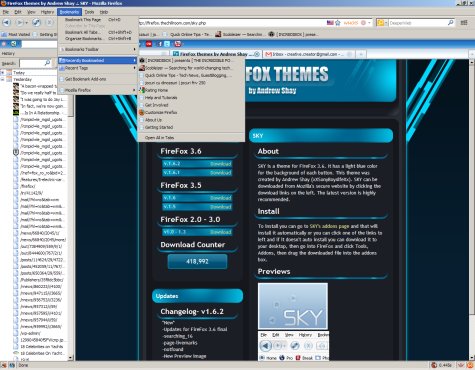Image resolution: width=475 pixels, height=370 pixels.
Task: Click the Twitter icon in blue toolbar
Action: pos(167,44)
